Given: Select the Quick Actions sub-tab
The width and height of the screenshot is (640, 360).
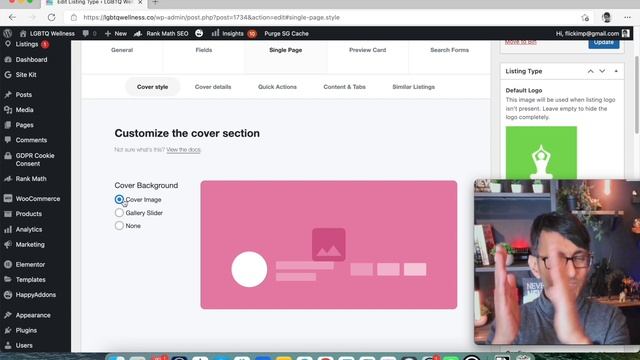Looking at the screenshot, I should 277,87.
